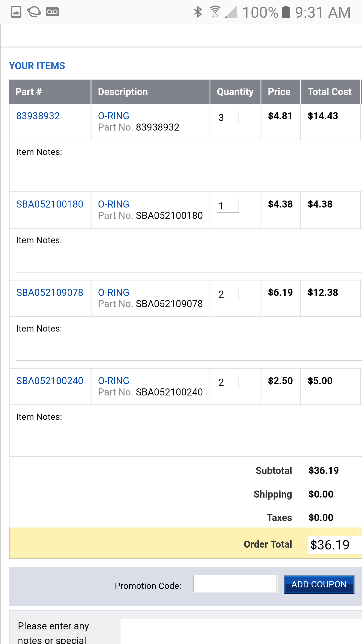Edit quantity field for SBA052100180
This screenshot has height=644, width=362.
pyautogui.click(x=228, y=206)
